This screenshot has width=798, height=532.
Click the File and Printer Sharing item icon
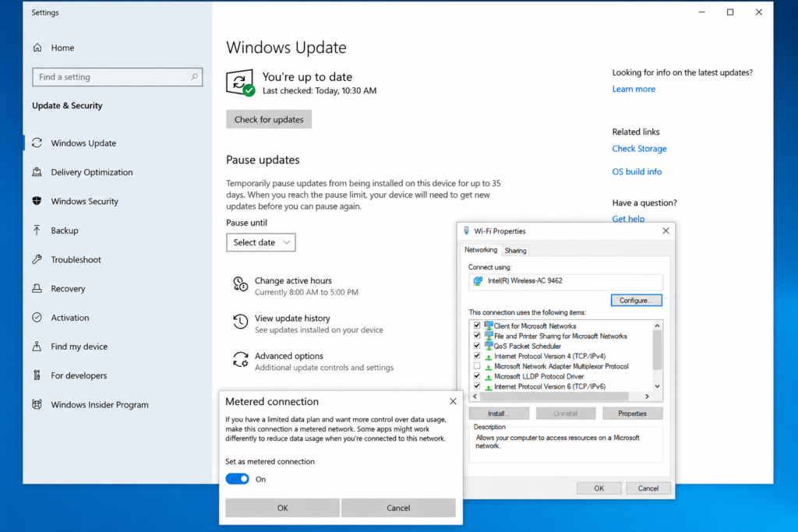point(488,336)
